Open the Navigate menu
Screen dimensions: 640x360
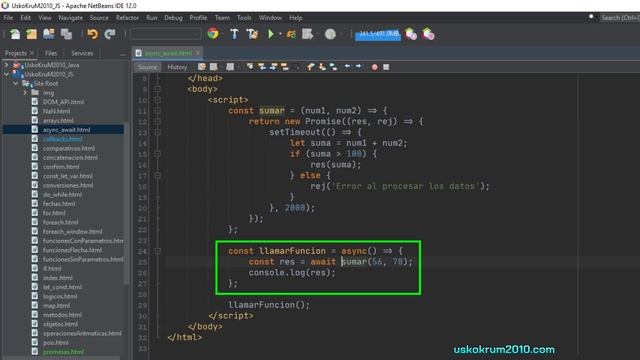[x=71, y=18]
